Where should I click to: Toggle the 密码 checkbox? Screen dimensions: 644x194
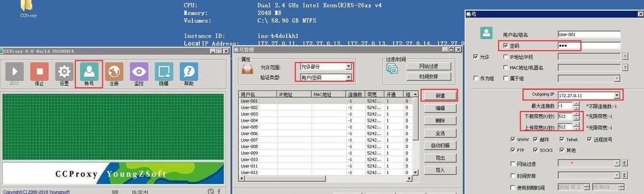(505, 46)
